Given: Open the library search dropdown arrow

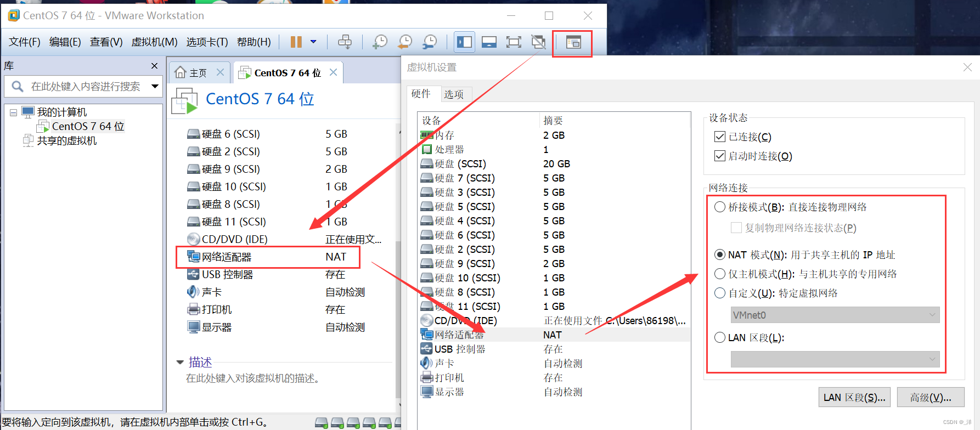Looking at the screenshot, I should pos(155,87).
